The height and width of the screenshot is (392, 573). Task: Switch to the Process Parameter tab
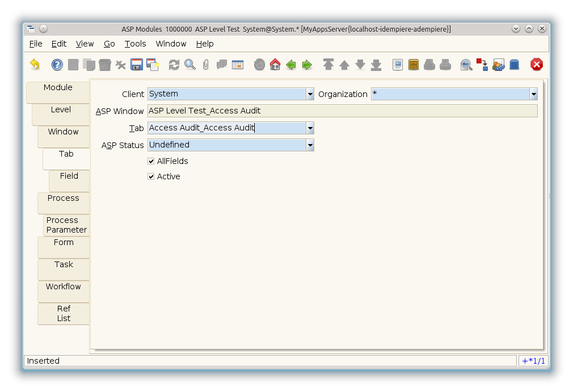click(x=66, y=225)
